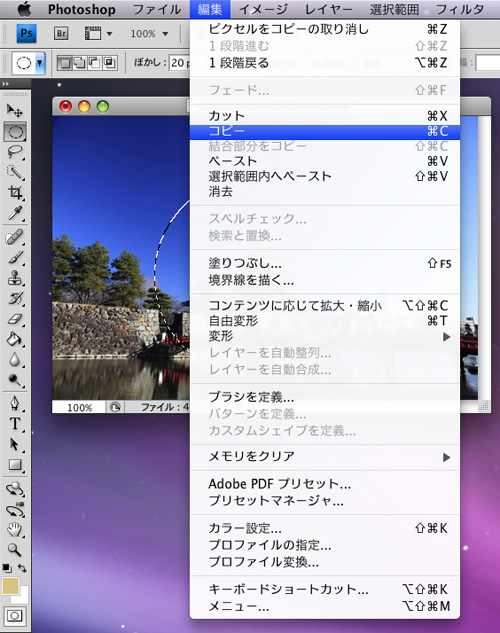Select the Hand tool

[x=15, y=529]
